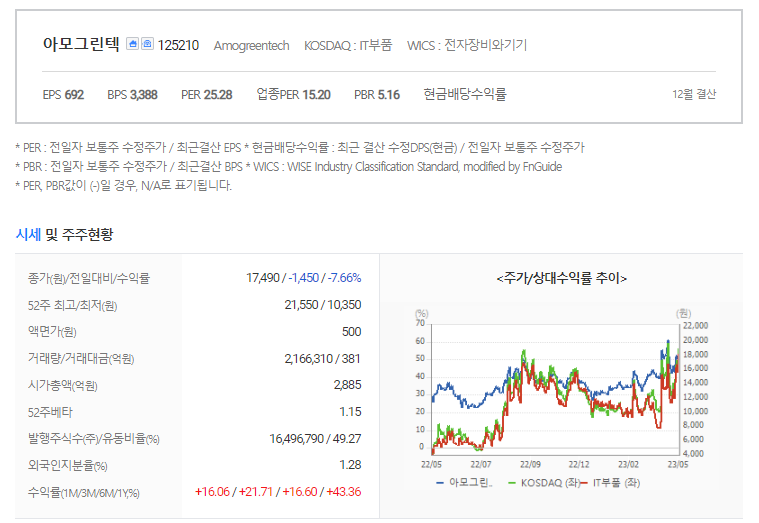759x523 pixels.
Task: Click the IT부품 (좌) red legend entry
Action: (x=611, y=483)
